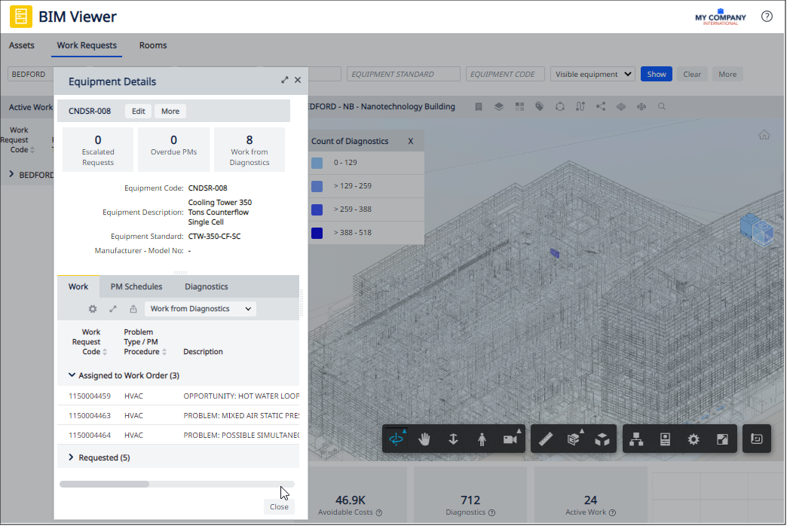Click the grid tiles icon in viewer header
Viewport: 793px width, 532px height.
520,107
